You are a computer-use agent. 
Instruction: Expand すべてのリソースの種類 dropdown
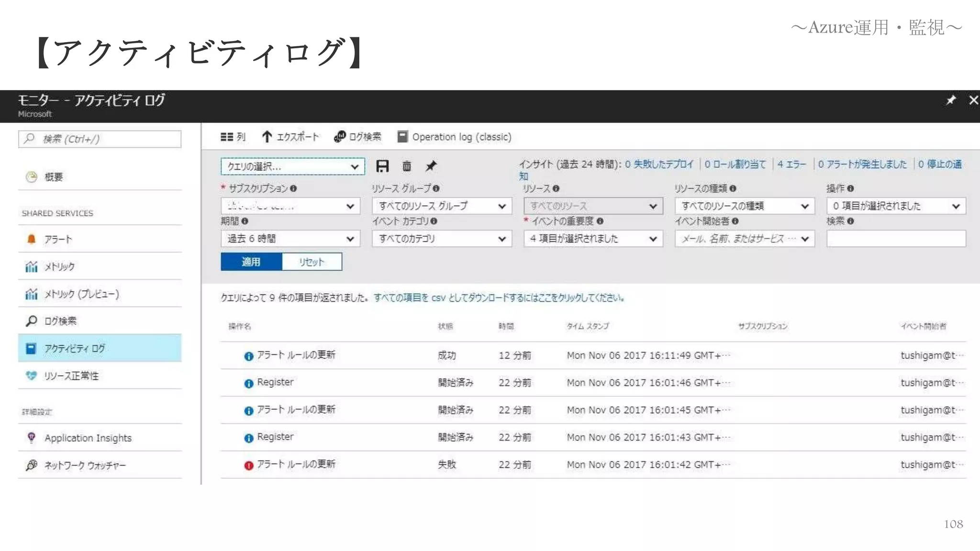coord(745,206)
